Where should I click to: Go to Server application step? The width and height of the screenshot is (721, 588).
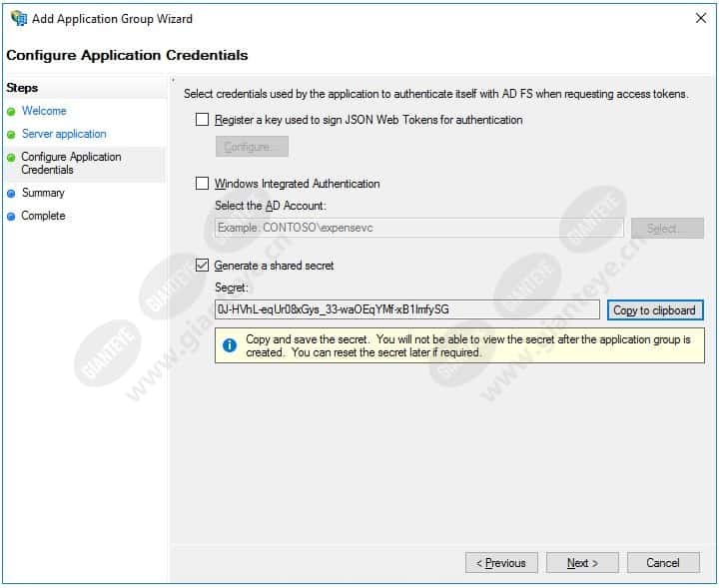click(x=64, y=134)
